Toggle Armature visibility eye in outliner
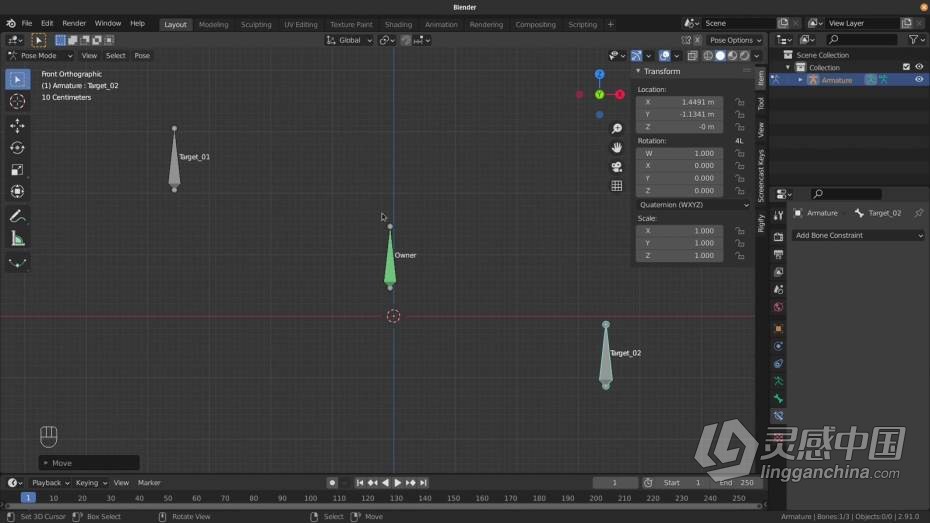Image resolution: width=930 pixels, height=523 pixels. click(919, 79)
